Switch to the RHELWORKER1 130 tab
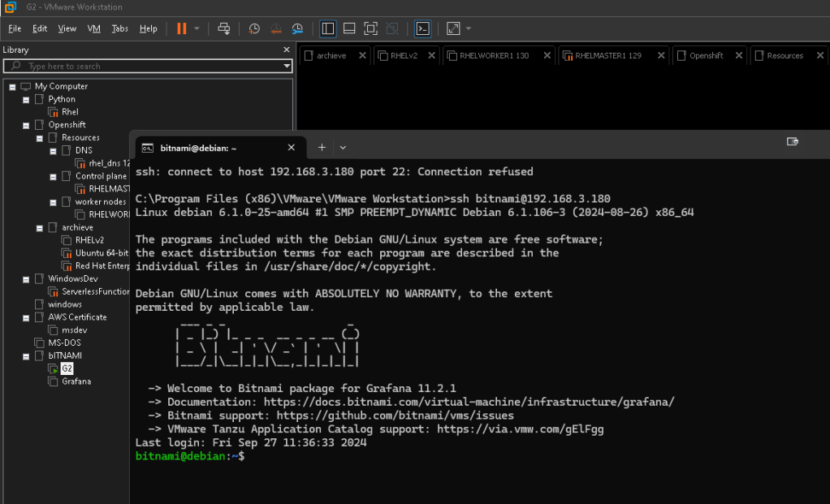 (x=493, y=55)
